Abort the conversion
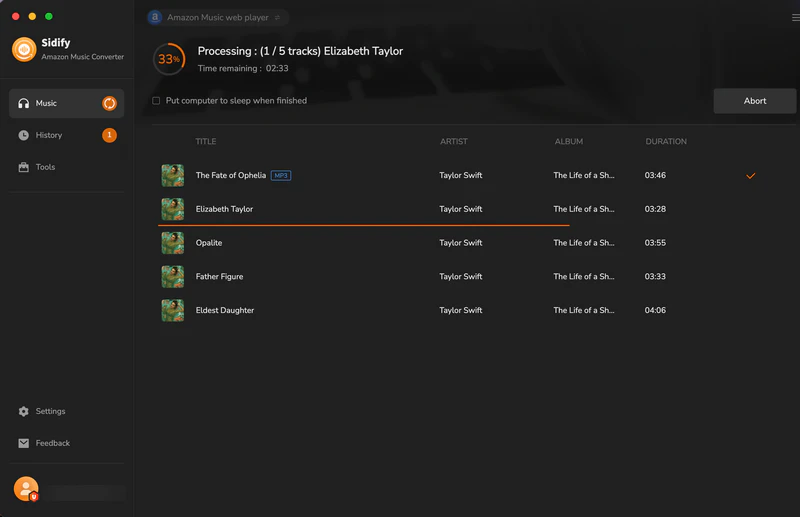Screen dimensions: 800x517 [x=755, y=101]
